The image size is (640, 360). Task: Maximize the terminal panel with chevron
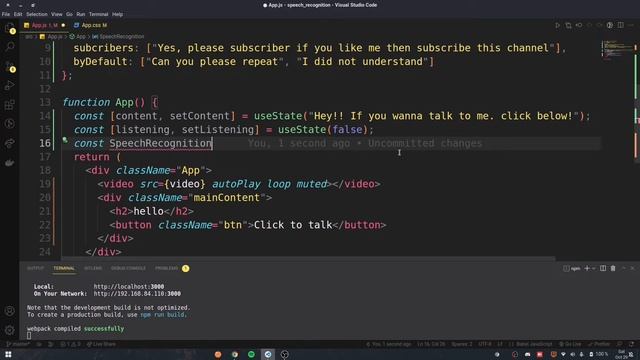[624, 268]
